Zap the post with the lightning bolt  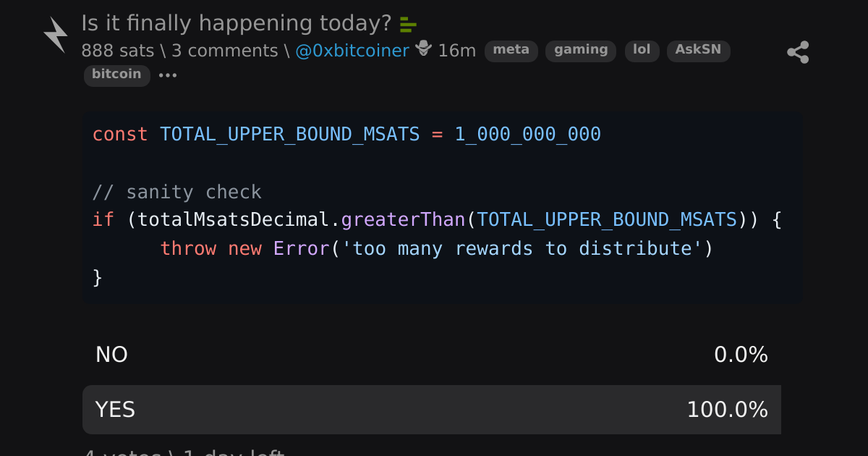click(56, 35)
